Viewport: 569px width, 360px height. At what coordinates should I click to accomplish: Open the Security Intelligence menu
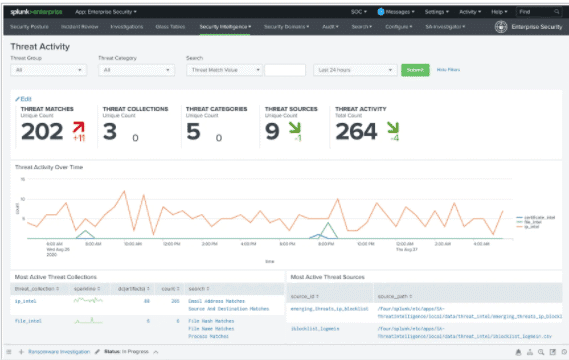225,27
